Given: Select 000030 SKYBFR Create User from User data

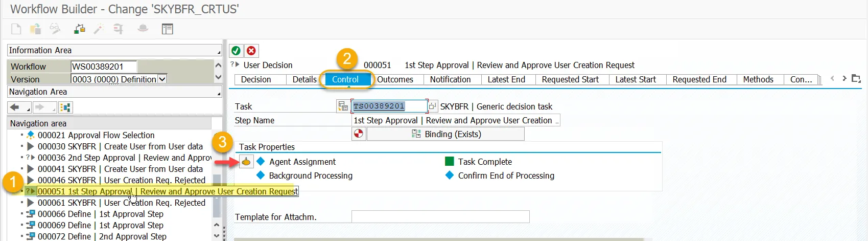Looking at the screenshot, I should pos(120,146).
